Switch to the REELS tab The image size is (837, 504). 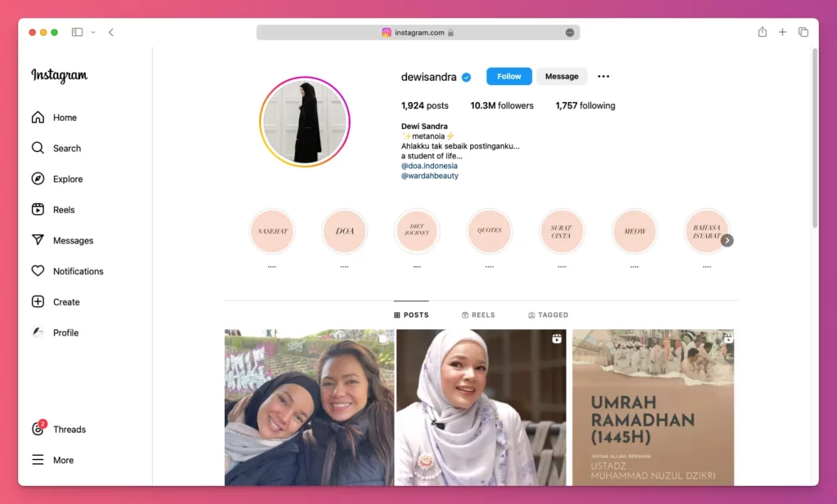[478, 314]
